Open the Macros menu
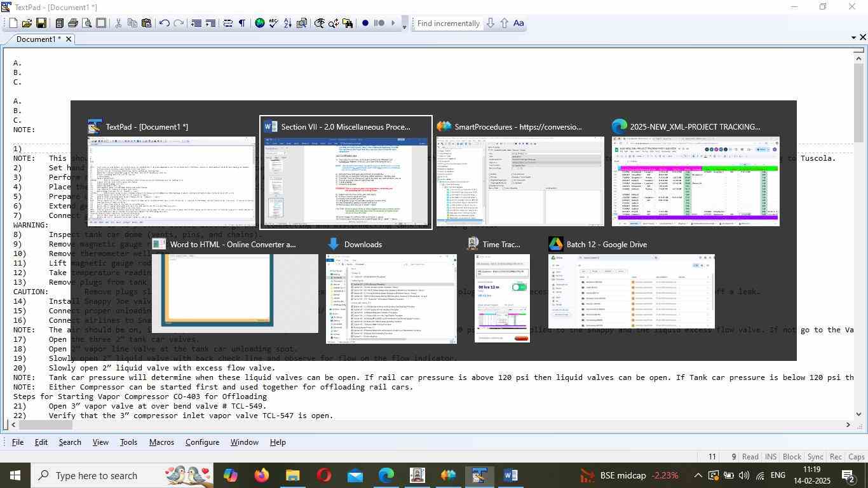The image size is (868, 488). [x=161, y=442]
